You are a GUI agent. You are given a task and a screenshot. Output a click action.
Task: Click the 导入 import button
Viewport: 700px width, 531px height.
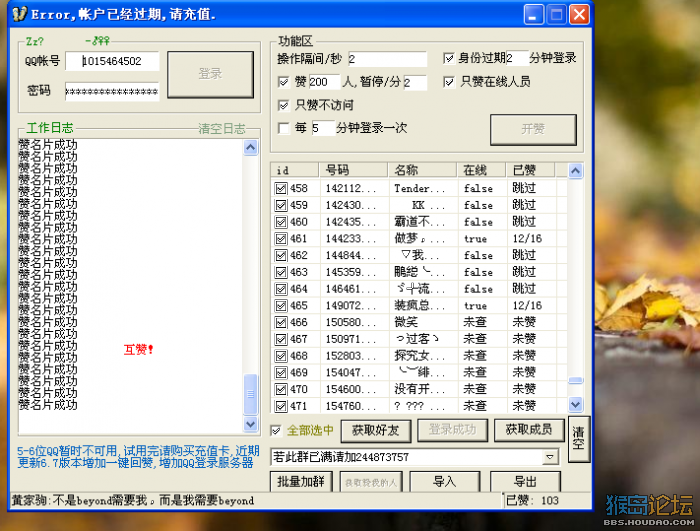[445, 482]
